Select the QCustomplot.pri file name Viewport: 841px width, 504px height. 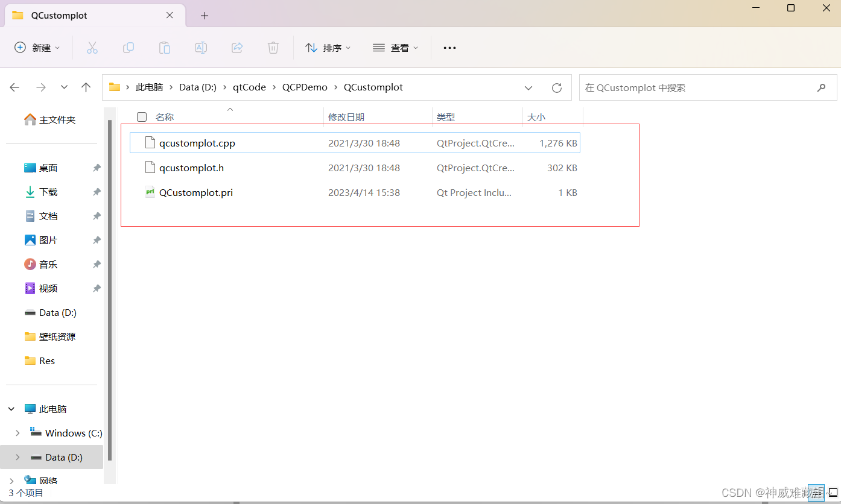click(x=196, y=193)
